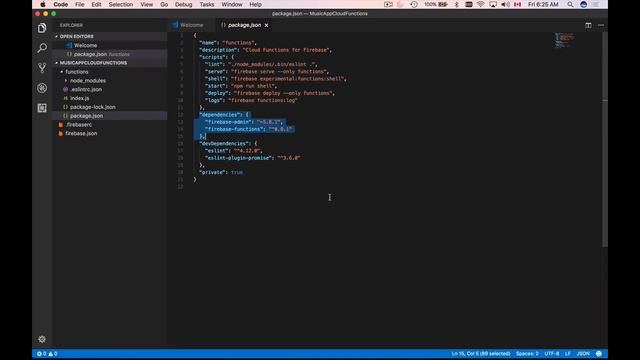Open the Window menu
This screenshot has width=640, height=360.
(x=232, y=4)
